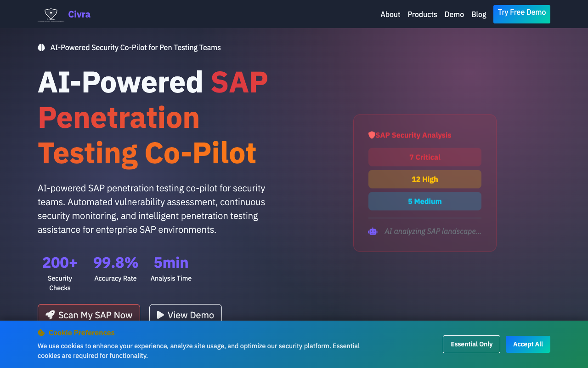Click the Try Free Demo button
This screenshot has width=588, height=368.
point(521,14)
